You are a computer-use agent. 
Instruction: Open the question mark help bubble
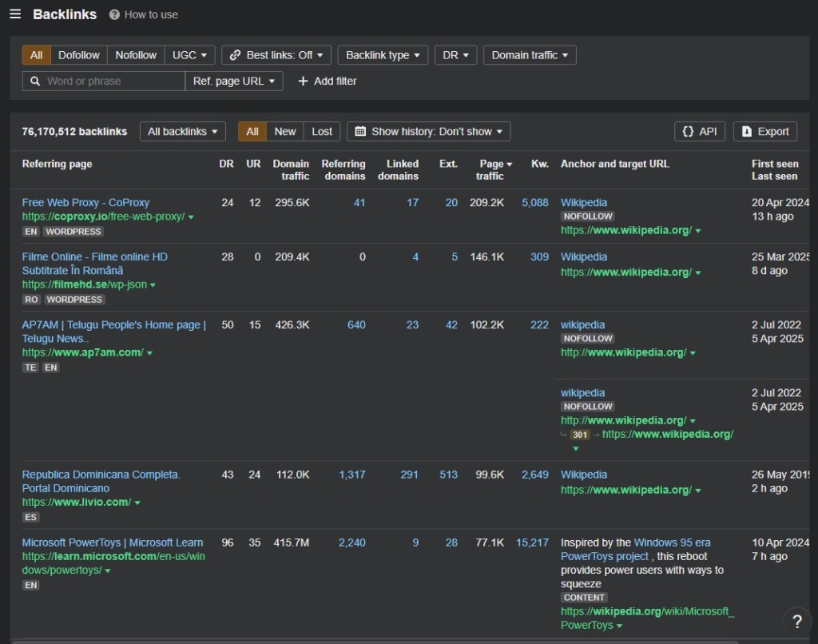tap(796, 621)
